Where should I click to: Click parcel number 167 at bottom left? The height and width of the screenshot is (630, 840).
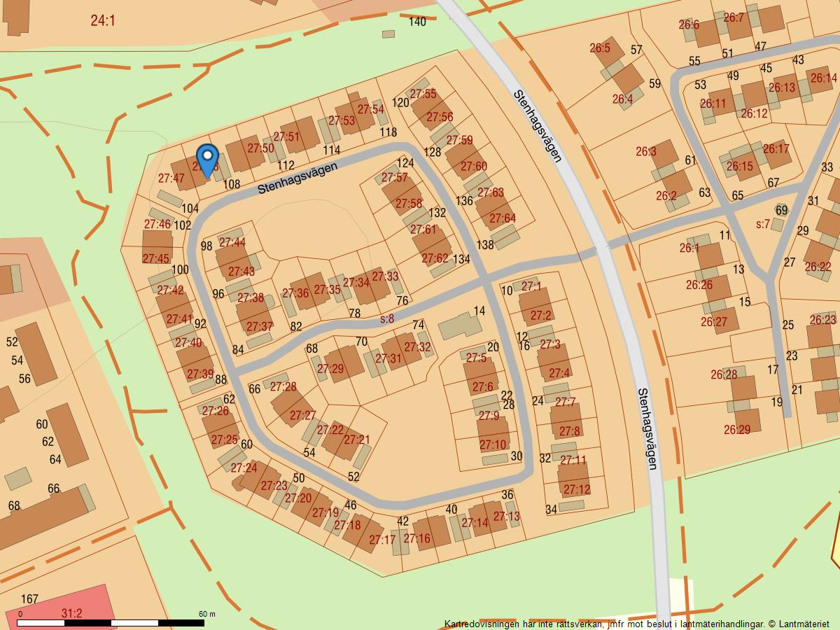28,598
